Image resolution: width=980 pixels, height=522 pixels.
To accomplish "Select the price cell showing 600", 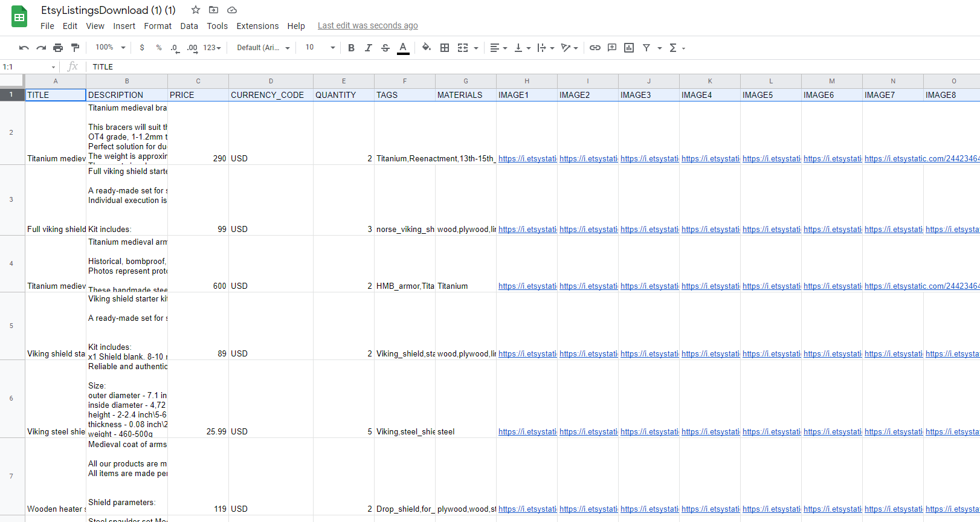I will (x=198, y=264).
